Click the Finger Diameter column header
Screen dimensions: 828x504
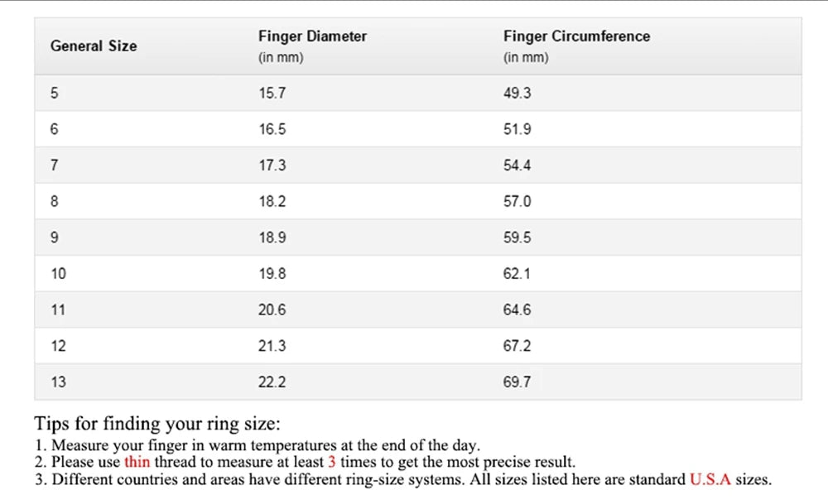coord(312,36)
